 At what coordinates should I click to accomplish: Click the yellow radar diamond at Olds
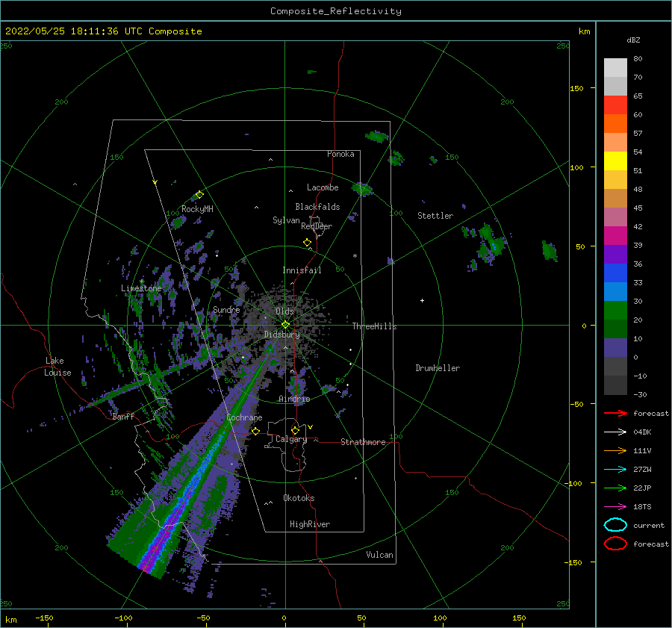[x=285, y=325]
